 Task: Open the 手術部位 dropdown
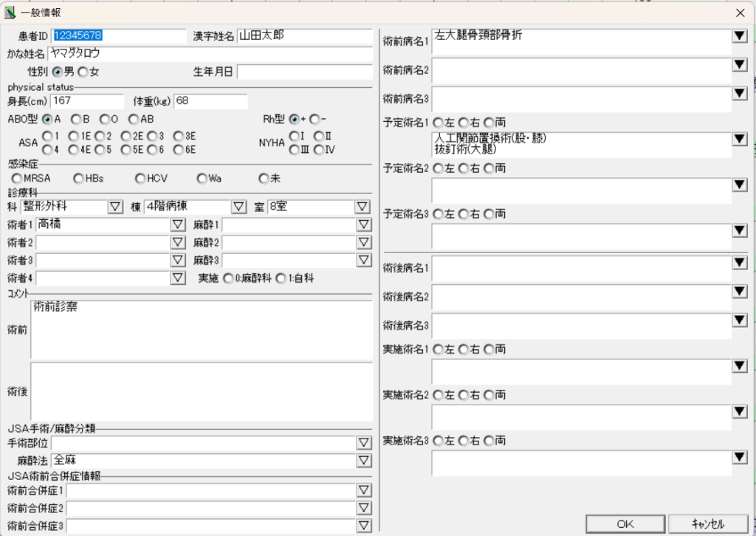(364, 442)
